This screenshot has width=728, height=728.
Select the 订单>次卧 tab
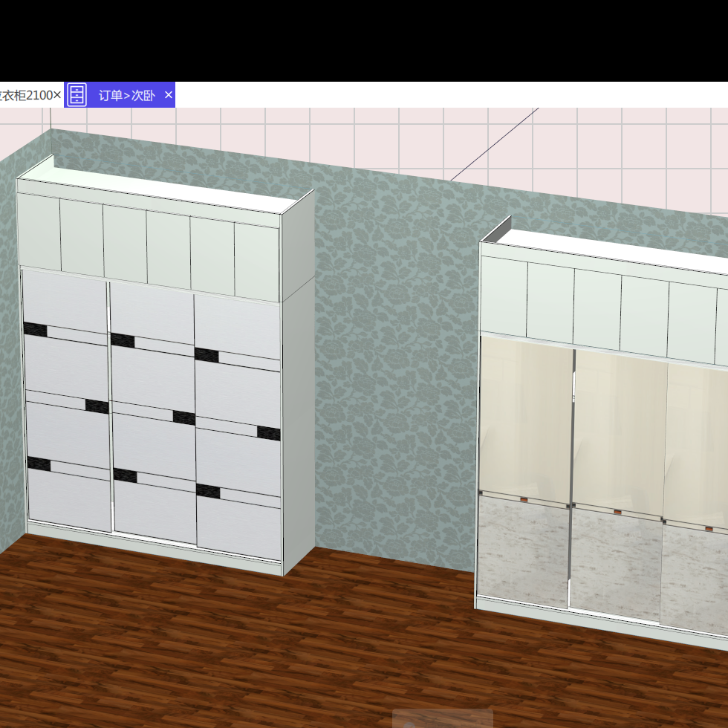click(x=128, y=95)
